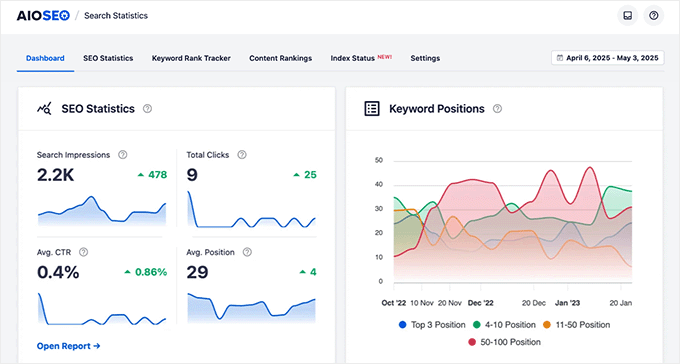
Task: Click the AIOSEO logo
Action: point(43,16)
